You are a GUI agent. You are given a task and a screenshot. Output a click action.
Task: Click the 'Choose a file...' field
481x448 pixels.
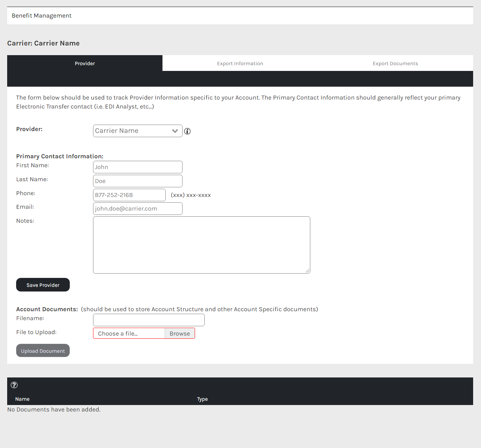129,333
